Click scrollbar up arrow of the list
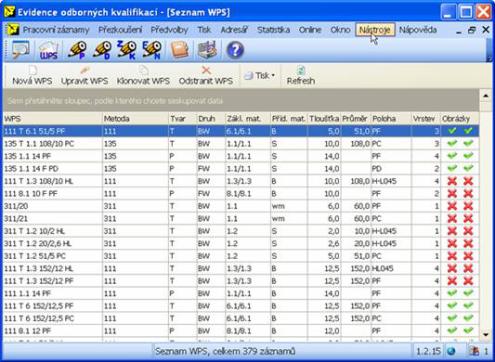The height and width of the screenshot is (362, 495). [486, 96]
